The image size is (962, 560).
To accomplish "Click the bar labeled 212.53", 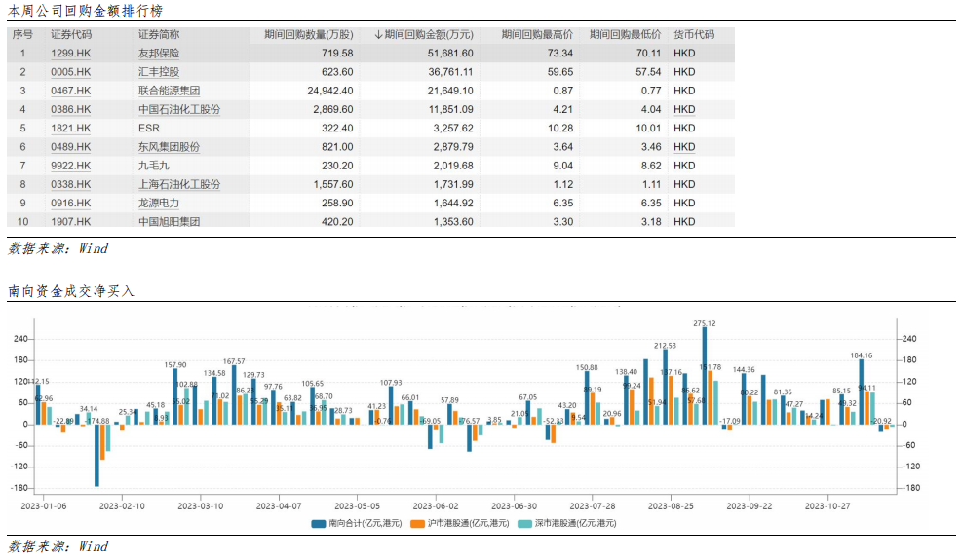I will click(665, 387).
